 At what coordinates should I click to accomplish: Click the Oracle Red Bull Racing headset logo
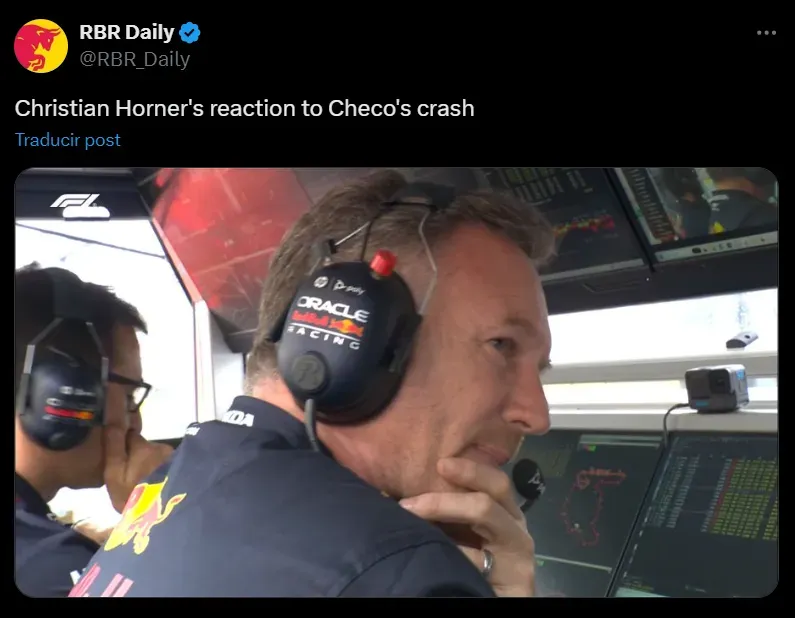click(x=332, y=321)
